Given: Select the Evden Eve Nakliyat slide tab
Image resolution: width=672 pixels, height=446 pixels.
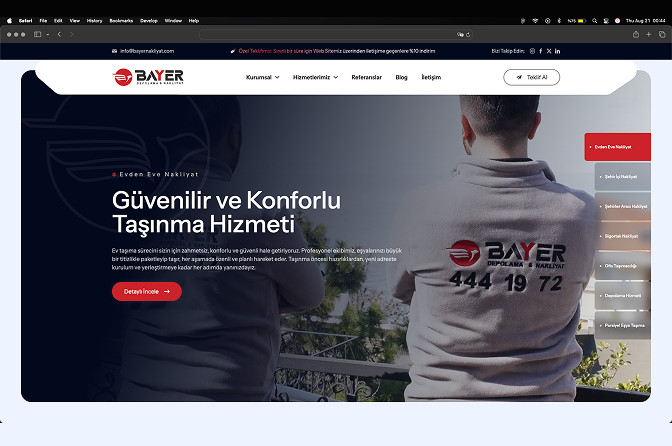Looking at the screenshot, I should [618, 147].
